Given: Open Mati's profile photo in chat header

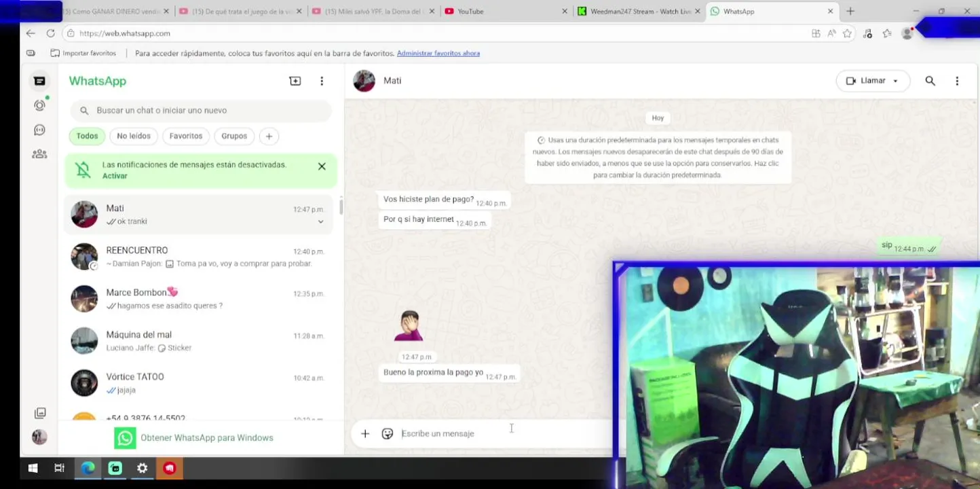Looking at the screenshot, I should pyautogui.click(x=364, y=81).
